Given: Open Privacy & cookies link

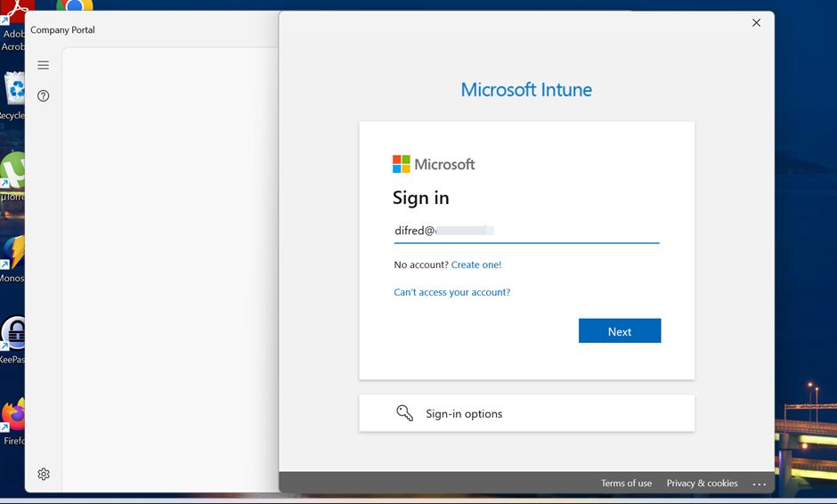Looking at the screenshot, I should pos(702,484).
